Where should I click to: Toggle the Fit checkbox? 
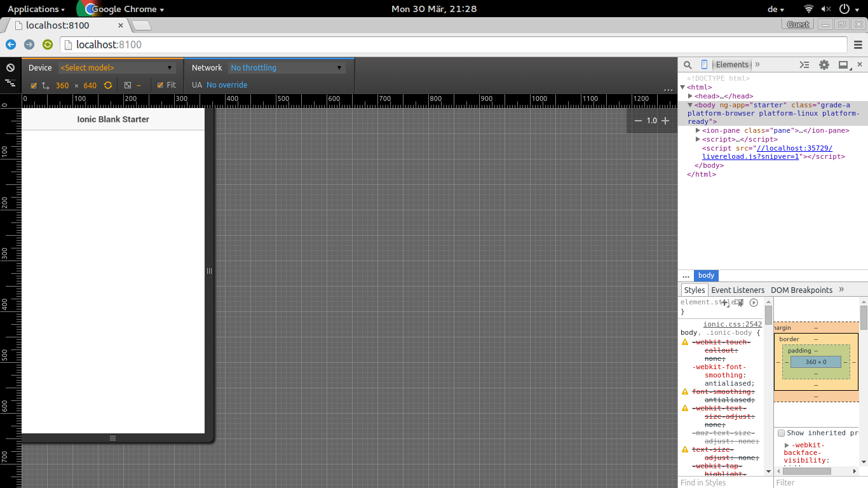160,85
